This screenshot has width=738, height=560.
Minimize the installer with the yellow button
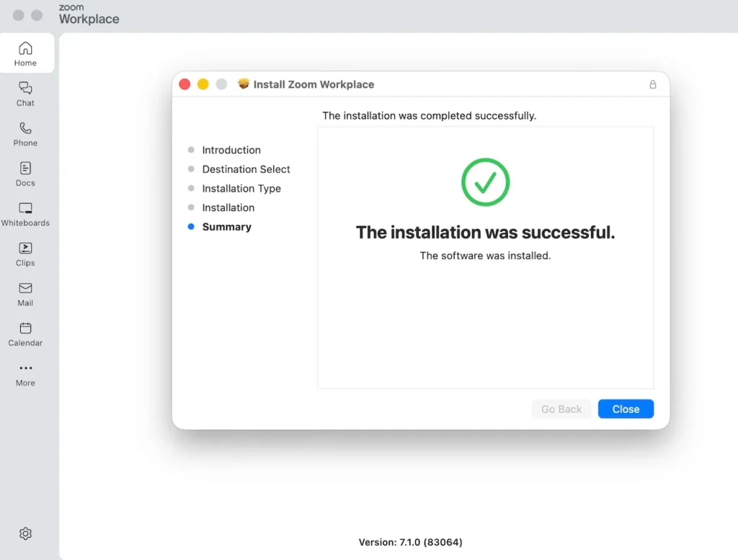coord(203,84)
